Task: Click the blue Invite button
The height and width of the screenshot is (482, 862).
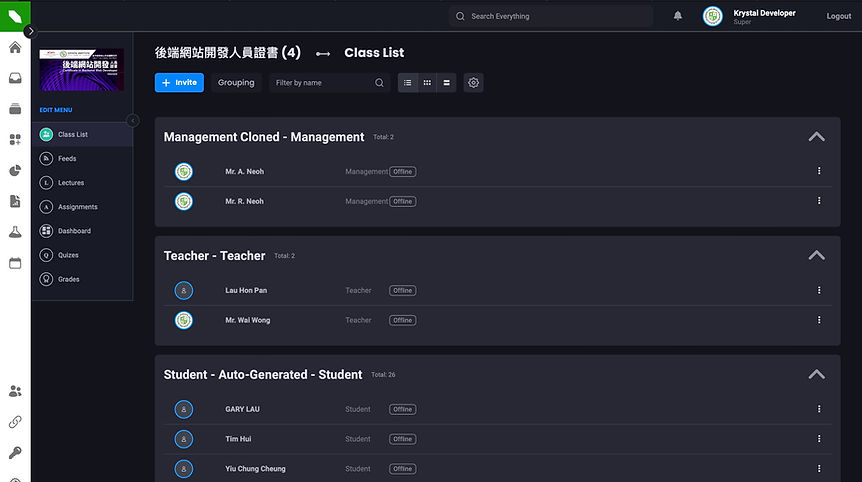Action: [x=179, y=83]
